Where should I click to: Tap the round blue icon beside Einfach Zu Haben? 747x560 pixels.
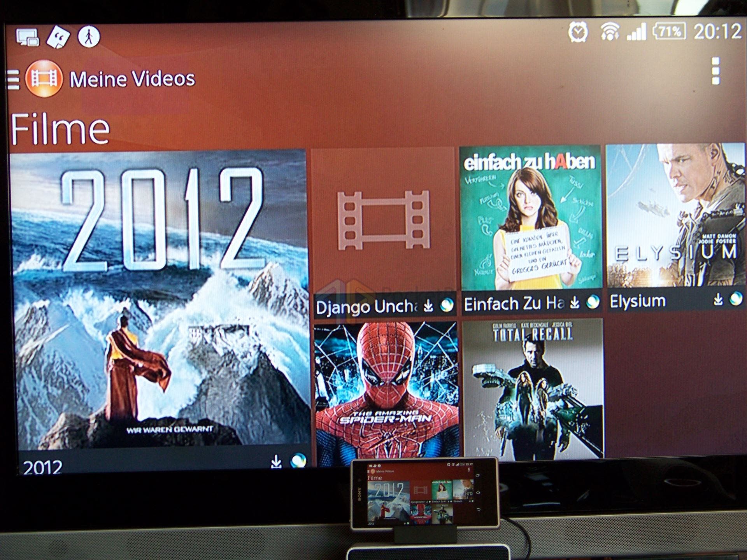tap(593, 302)
